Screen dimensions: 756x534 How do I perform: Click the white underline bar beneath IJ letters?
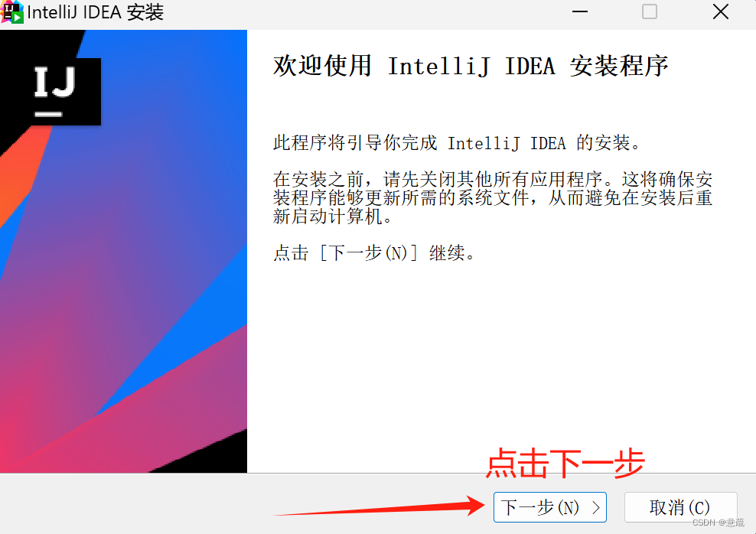[x=49, y=114]
